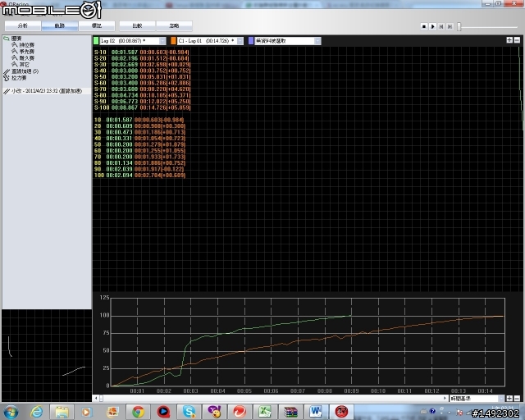Click the 50 interval row 00:00.200
The image size is (525, 420).
139,144
